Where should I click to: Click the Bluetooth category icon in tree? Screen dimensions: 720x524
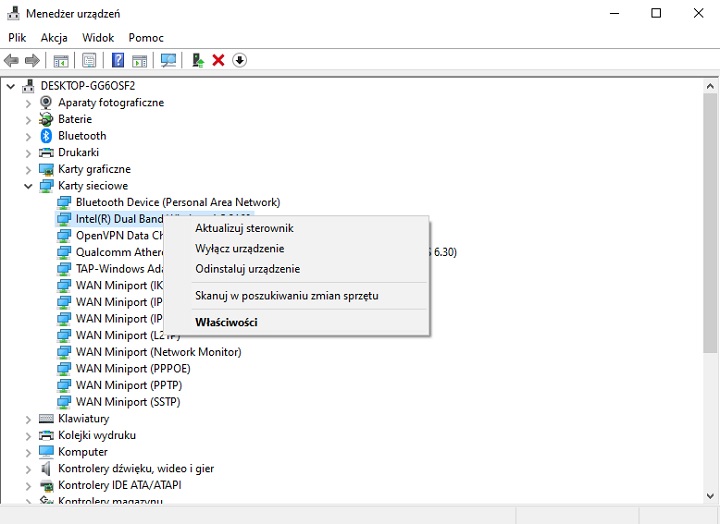(x=46, y=136)
